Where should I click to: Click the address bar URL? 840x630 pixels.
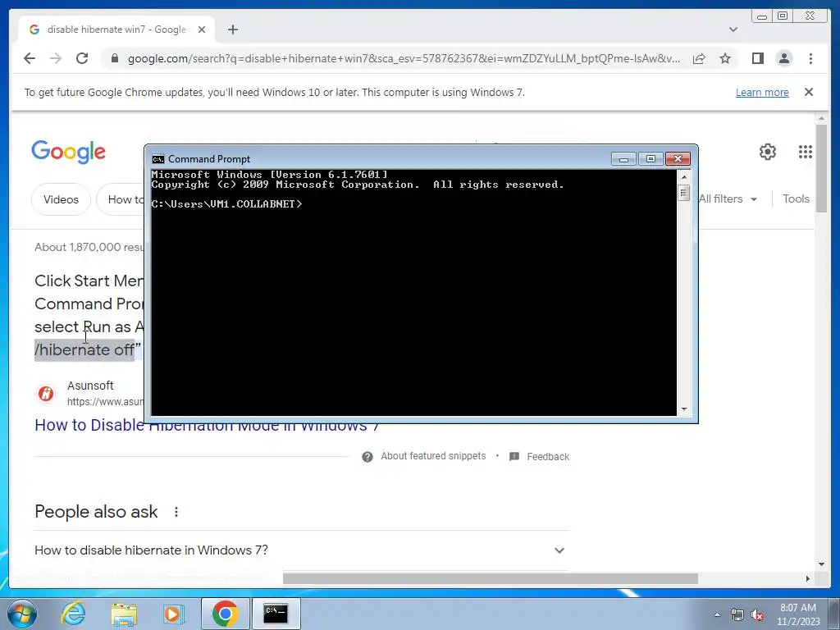404,58
